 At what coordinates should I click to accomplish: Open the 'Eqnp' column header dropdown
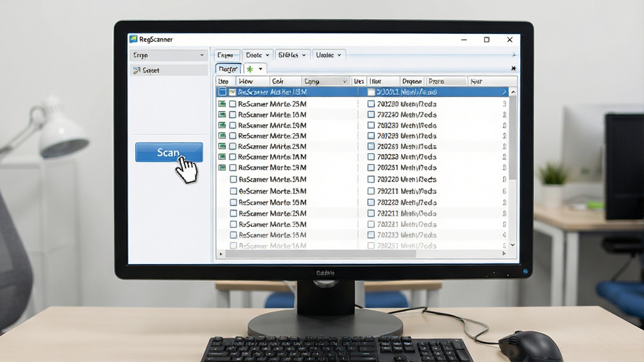click(x=345, y=82)
